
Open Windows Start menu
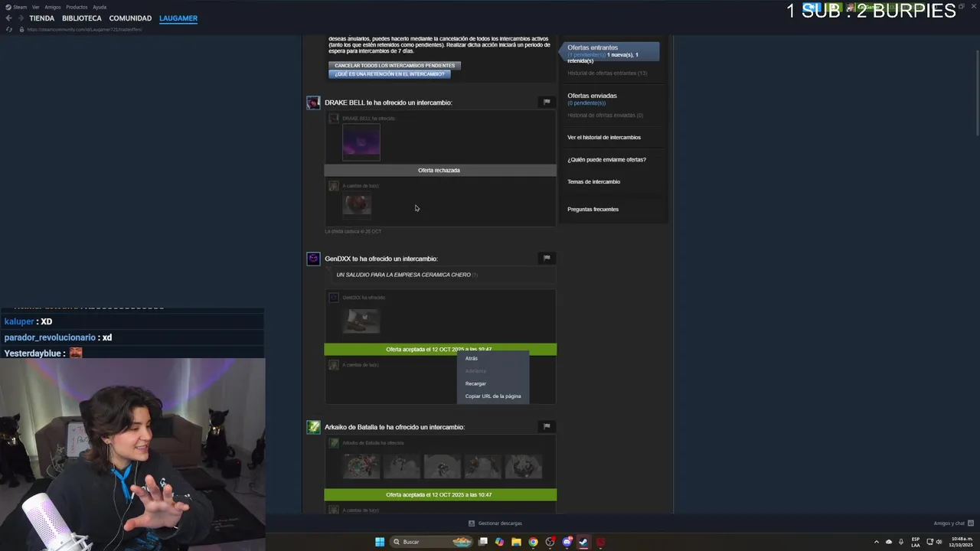coord(380,542)
